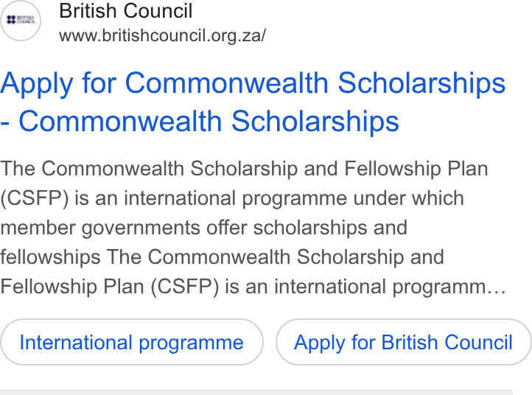532x395 pixels.
Task: Click the British Council favicon logo
Action: tap(21, 21)
